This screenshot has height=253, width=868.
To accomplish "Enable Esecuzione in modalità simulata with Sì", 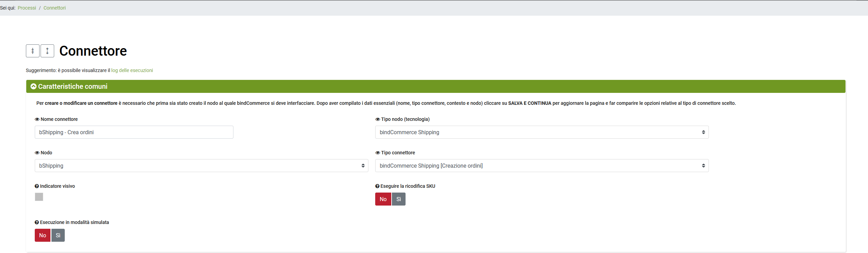I will pyautogui.click(x=58, y=235).
